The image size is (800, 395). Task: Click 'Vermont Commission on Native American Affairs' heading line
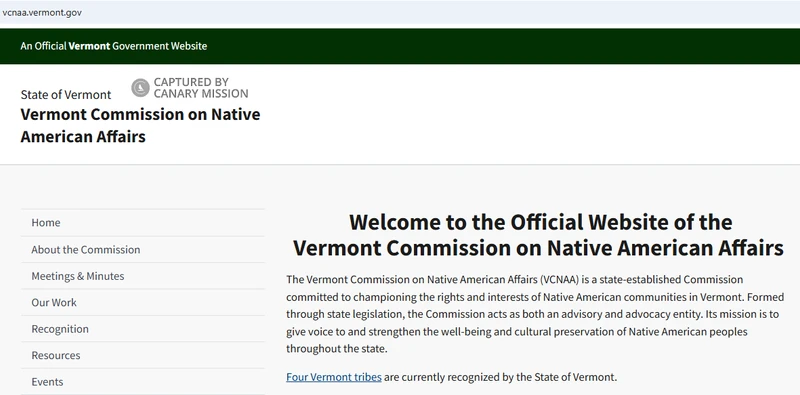pos(538,248)
